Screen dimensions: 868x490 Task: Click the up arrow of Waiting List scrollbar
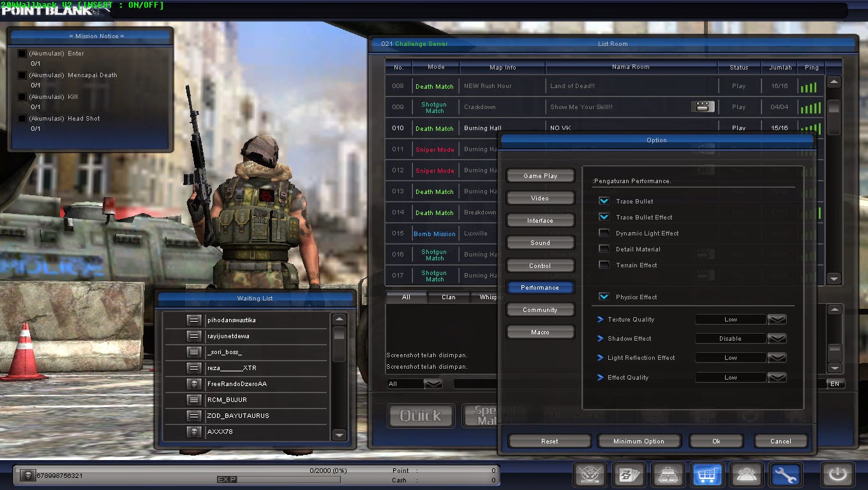point(340,319)
